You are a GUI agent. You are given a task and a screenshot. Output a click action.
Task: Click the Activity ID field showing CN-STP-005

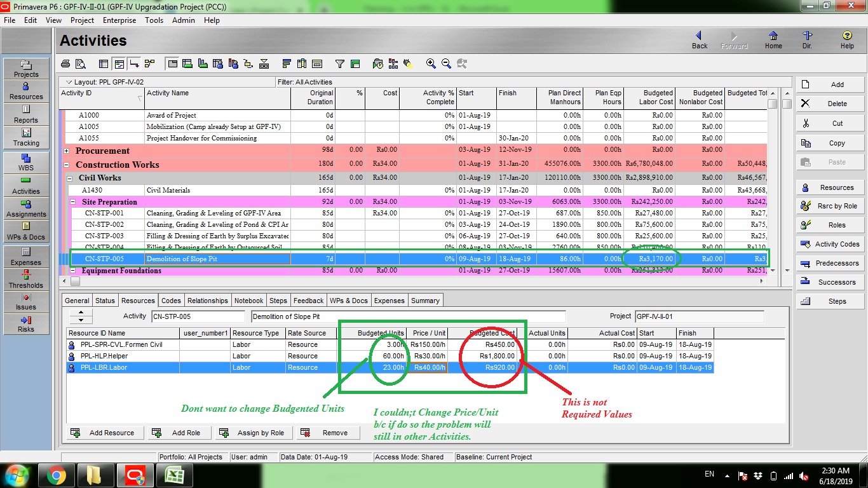click(198, 316)
